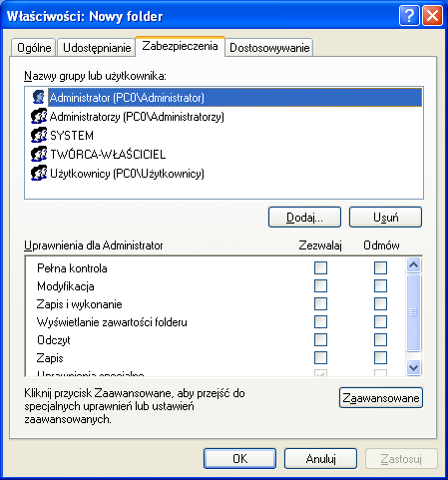Screen dimensions: 448x480
Task: Allow Zapis i wykonanie permission
Action: (320, 303)
